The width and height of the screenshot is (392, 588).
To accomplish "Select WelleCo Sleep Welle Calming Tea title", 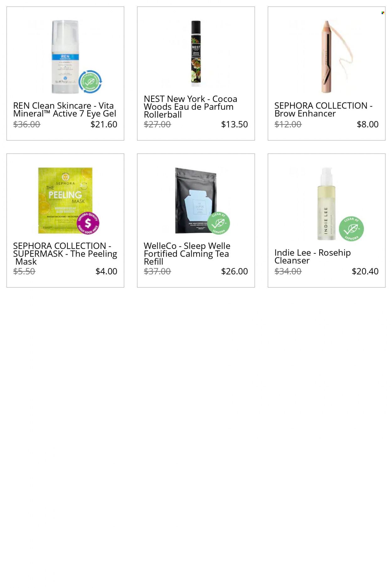I will [x=187, y=254].
